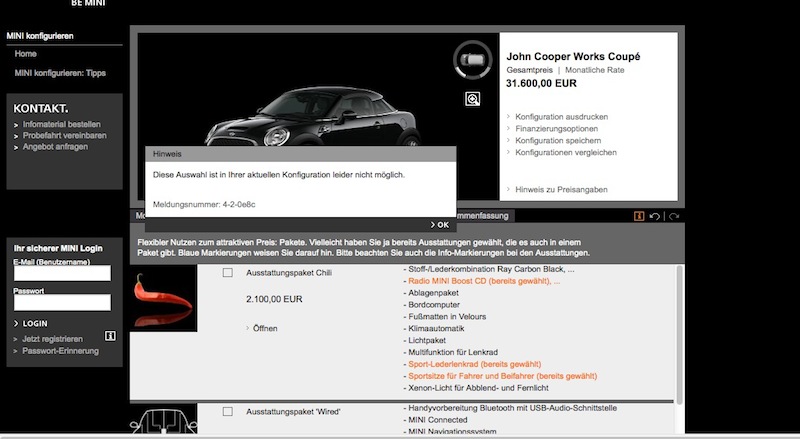Image resolution: width=800 pixels, height=439 pixels.
Task: Click the redo arrow icon
Action: pos(674,215)
